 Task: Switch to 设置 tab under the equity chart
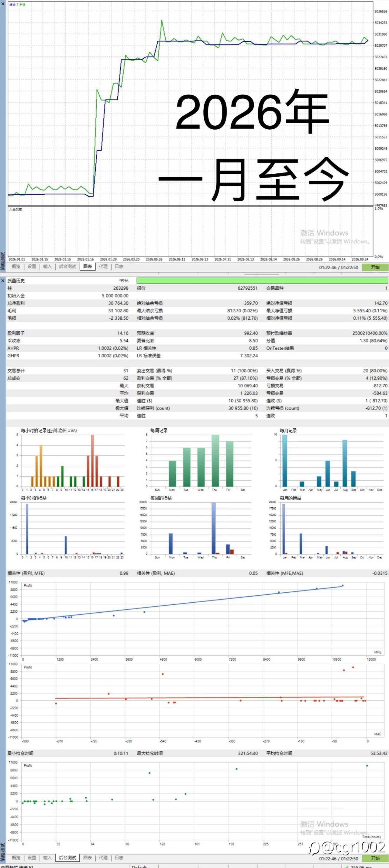pyautogui.click(x=32, y=267)
